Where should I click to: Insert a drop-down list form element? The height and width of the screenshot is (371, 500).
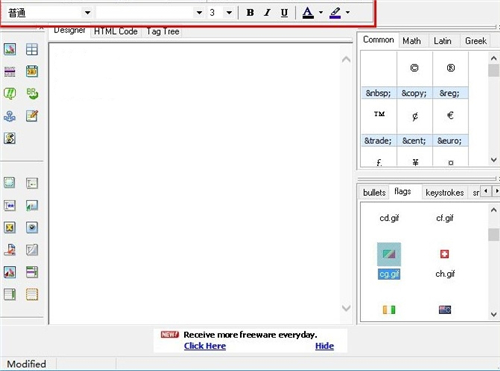pos(32,272)
